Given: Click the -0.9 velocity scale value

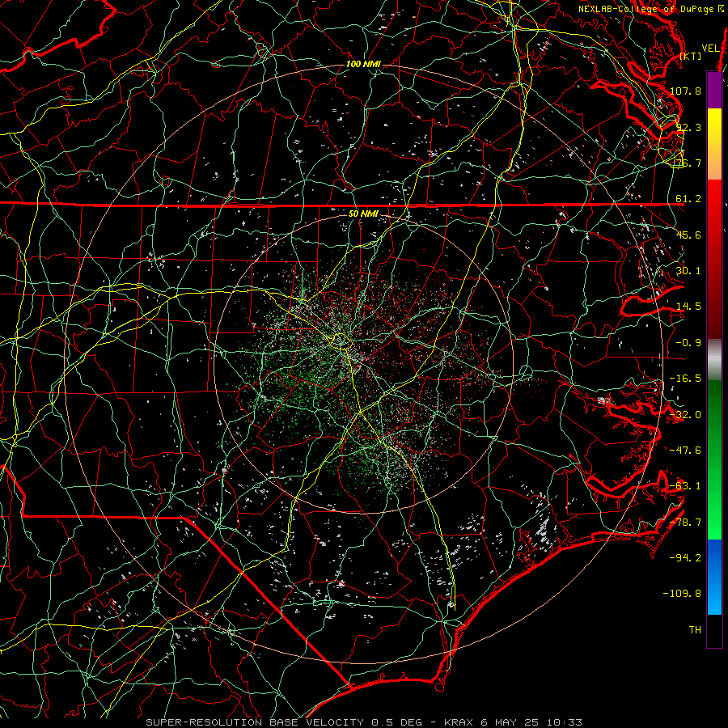Looking at the screenshot, I should (x=688, y=343).
